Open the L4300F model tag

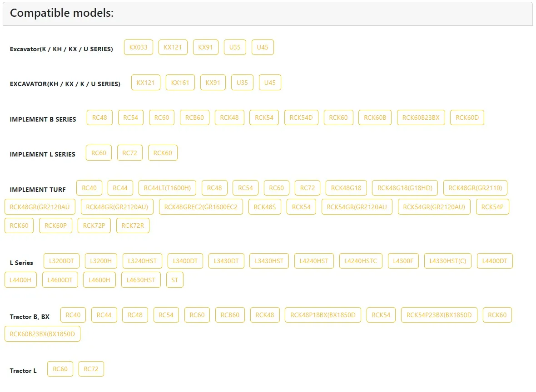[x=403, y=261]
